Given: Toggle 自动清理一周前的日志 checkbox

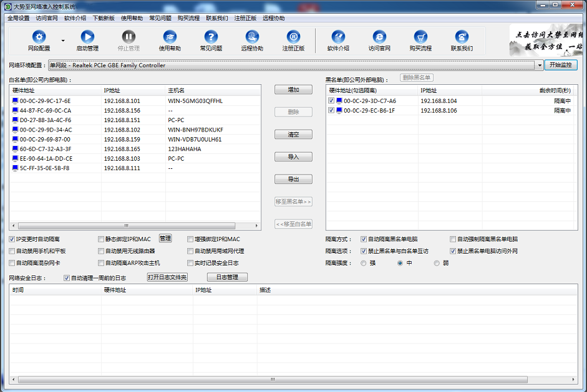Looking at the screenshot, I should coord(67,279).
